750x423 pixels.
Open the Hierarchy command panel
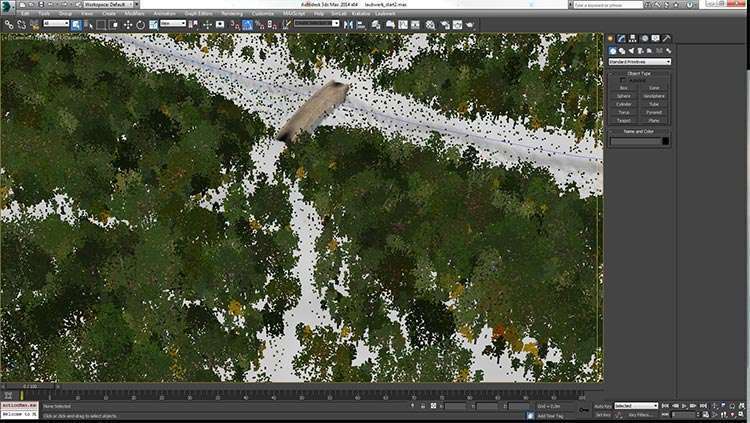coord(633,39)
